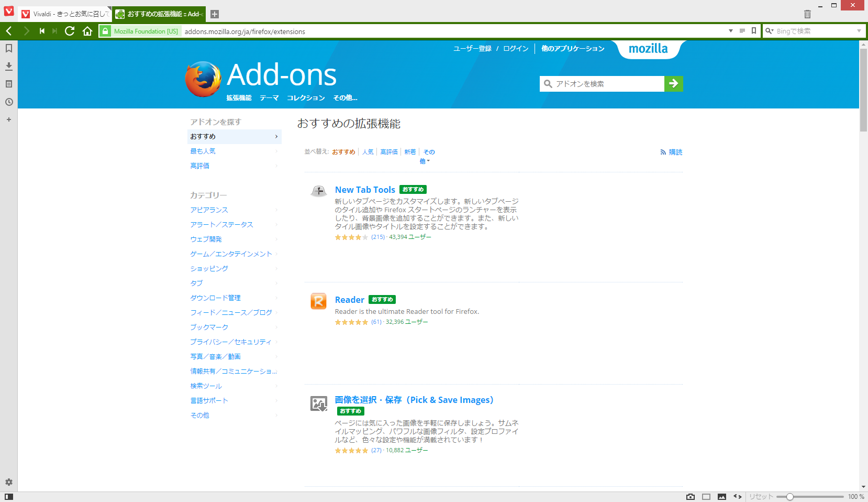Image resolution: width=868 pixels, height=502 pixels.
Task: Open the New Tab Tools extension
Action: (x=365, y=190)
